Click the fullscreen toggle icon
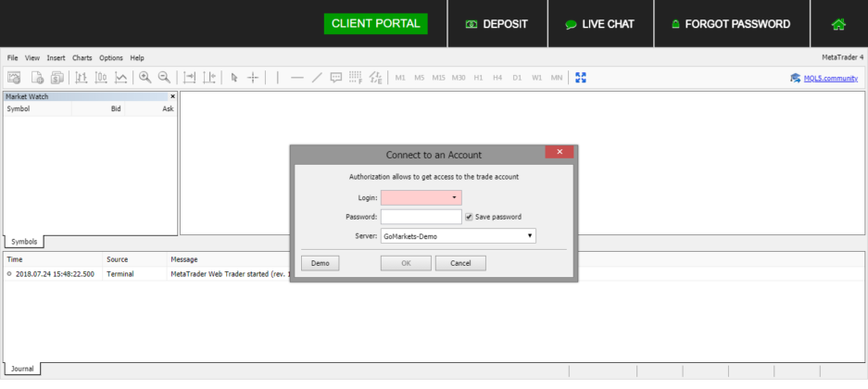 (581, 78)
